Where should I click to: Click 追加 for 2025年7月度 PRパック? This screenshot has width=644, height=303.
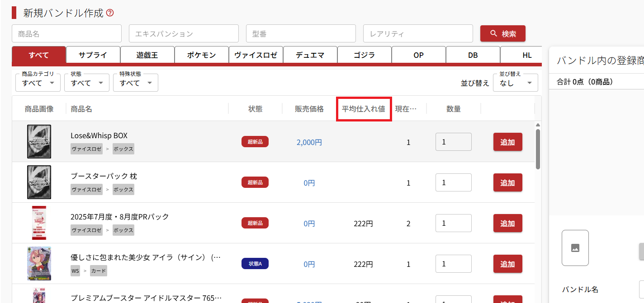(x=507, y=223)
